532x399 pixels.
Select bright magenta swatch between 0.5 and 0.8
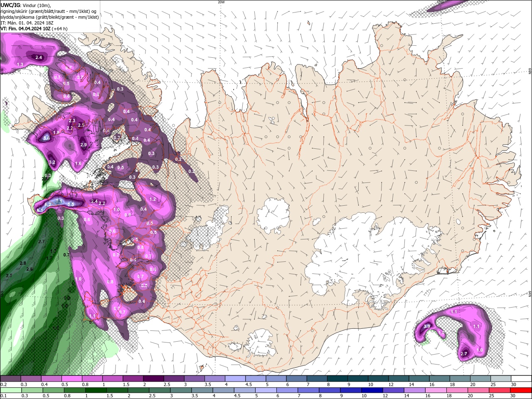pyautogui.click(x=71, y=379)
